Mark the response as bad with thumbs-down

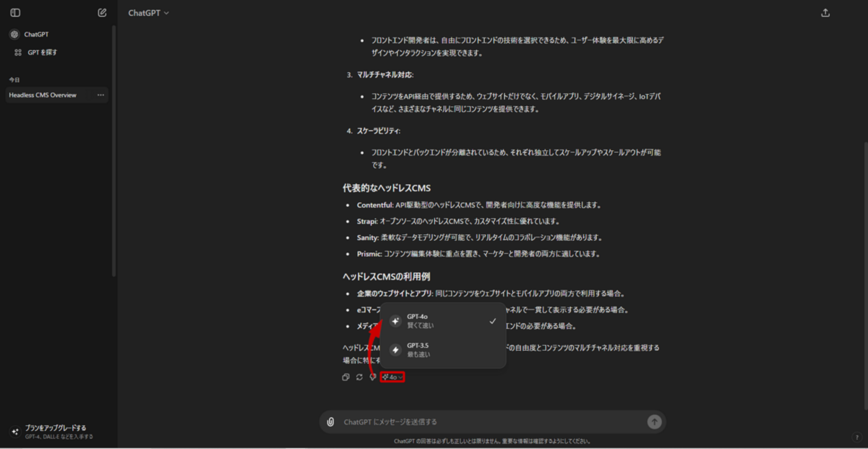373,377
